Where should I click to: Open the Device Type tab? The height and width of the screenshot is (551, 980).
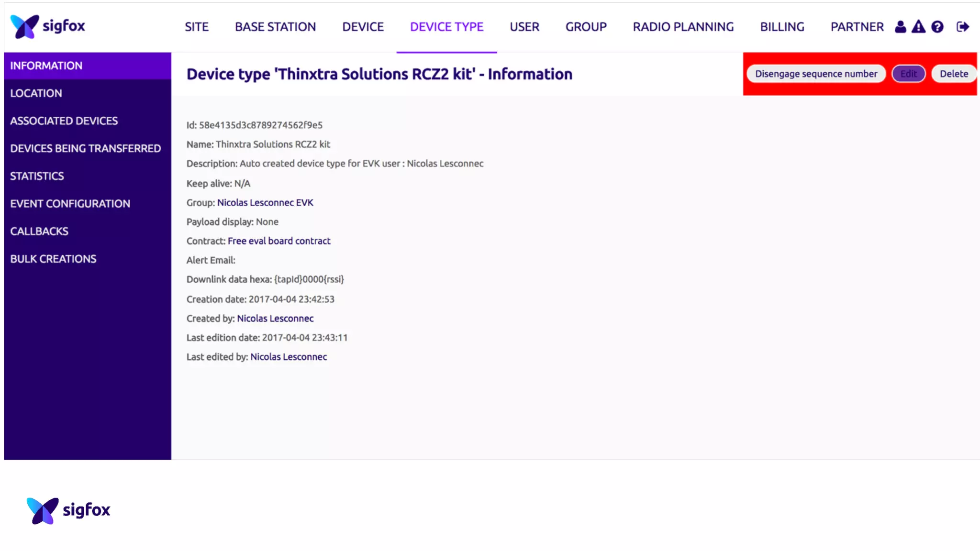click(446, 27)
